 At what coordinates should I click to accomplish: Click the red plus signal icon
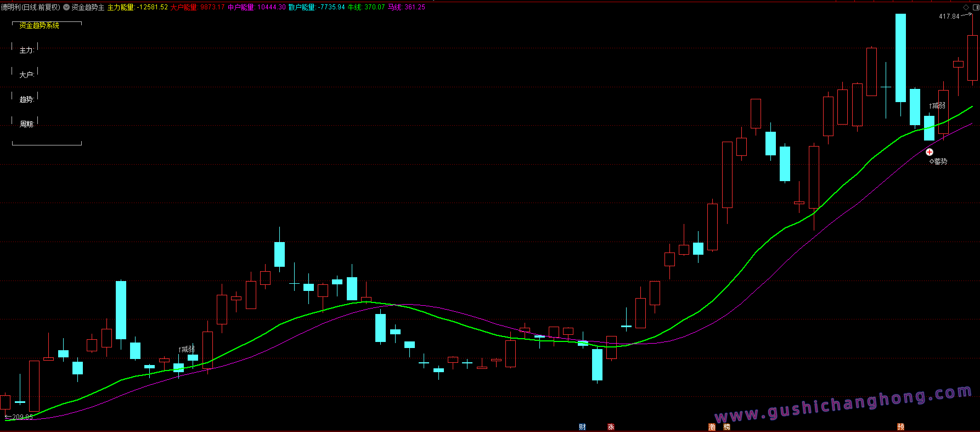pyautogui.click(x=930, y=152)
